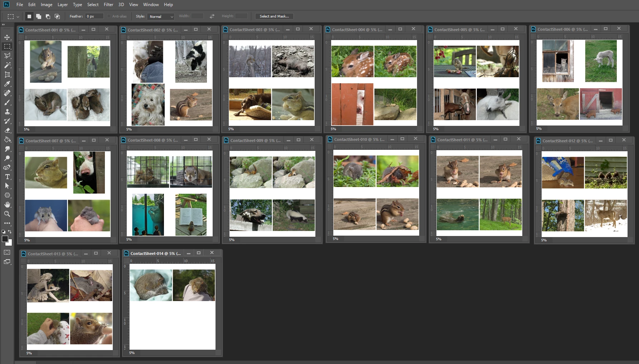The height and width of the screenshot is (364, 639).
Task: Activate the ContactSheet-003 window title
Action: [x=255, y=30]
